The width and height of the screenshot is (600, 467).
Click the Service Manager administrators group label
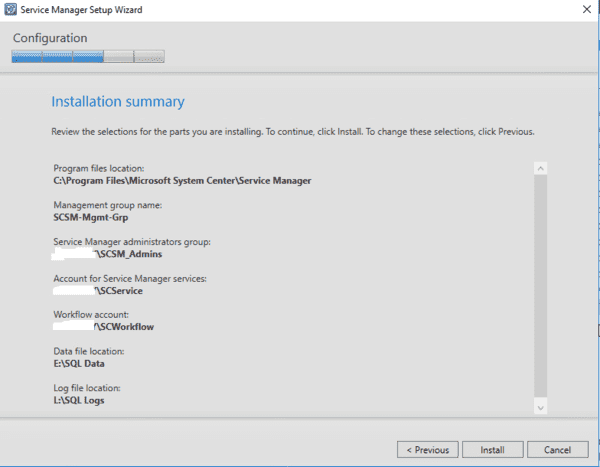click(132, 242)
